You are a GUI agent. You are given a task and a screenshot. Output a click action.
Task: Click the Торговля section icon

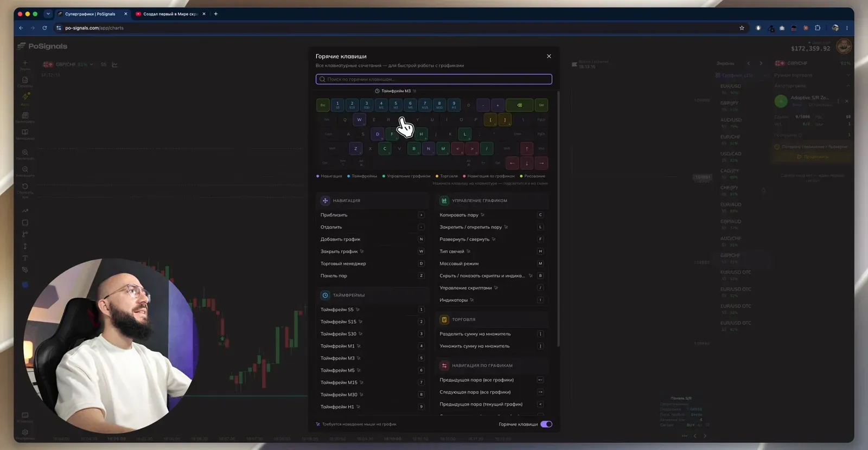click(444, 319)
